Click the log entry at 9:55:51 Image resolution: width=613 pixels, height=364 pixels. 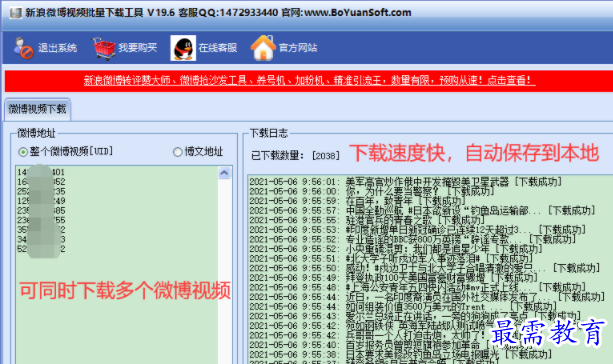(391, 258)
